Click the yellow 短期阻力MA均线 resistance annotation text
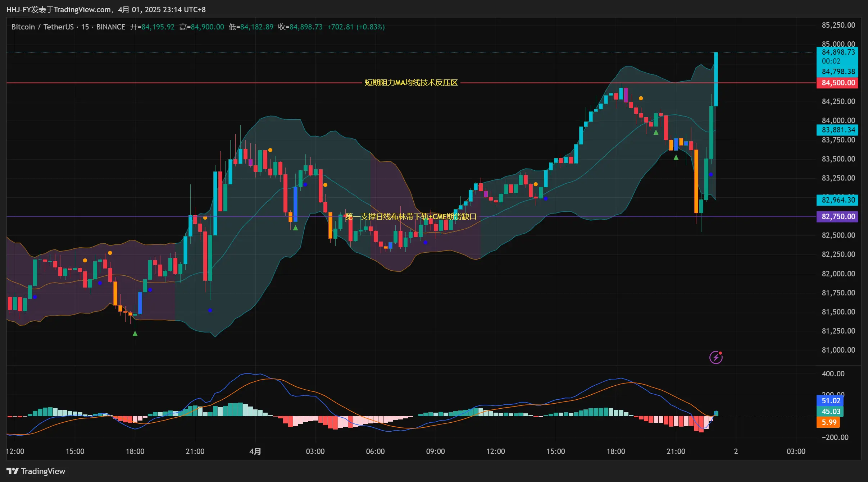 [x=411, y=83]
